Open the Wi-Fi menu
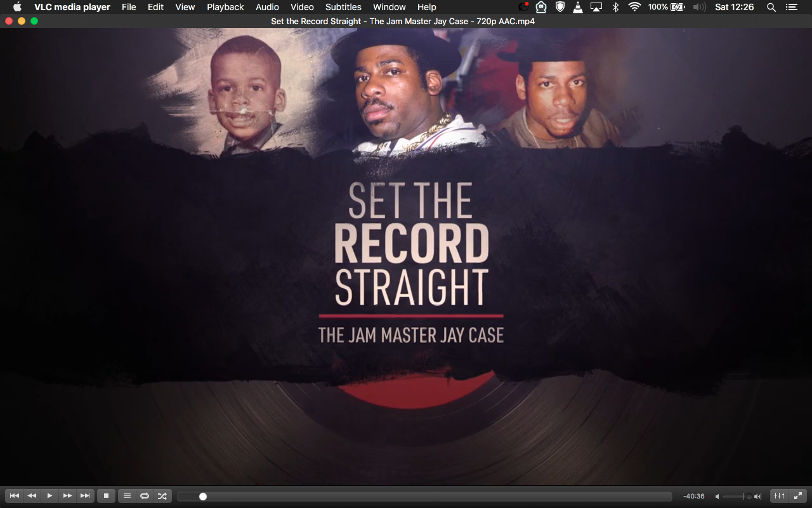This screenshot has height=508, width=812. tap(634, 7)
